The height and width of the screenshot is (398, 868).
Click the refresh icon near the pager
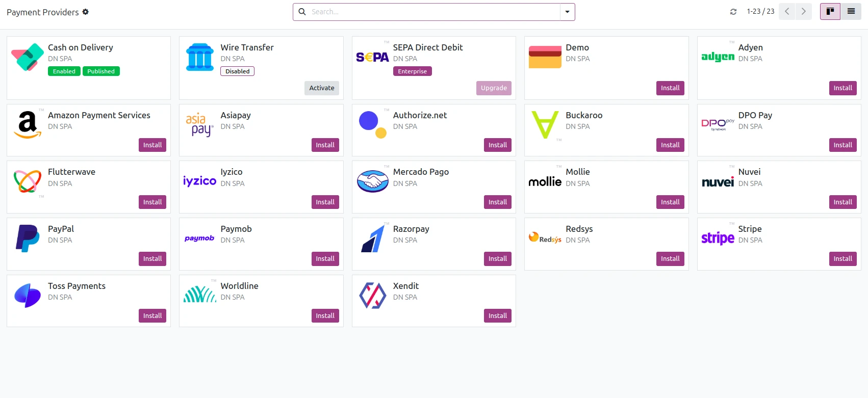click(733, 12)
